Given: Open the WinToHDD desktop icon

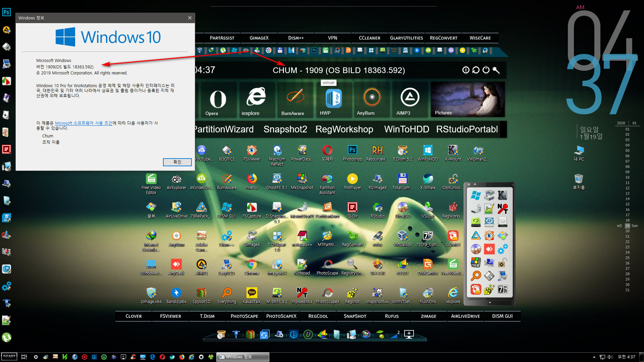Looking at the screenshot, I should [428, 153].
